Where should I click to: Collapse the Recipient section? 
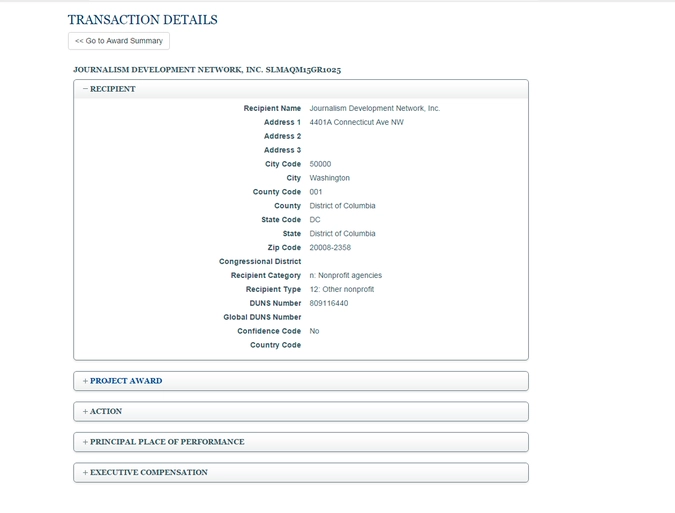(x=109, y=89)
